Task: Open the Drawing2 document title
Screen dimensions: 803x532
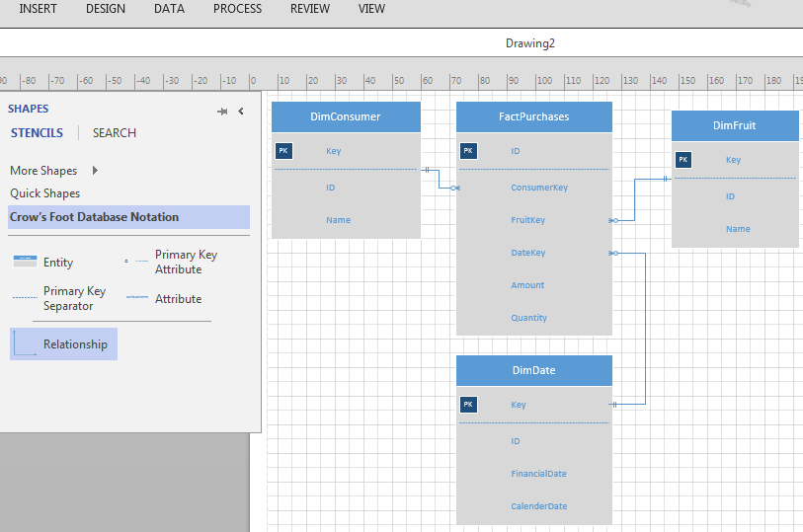Action: 530,43
